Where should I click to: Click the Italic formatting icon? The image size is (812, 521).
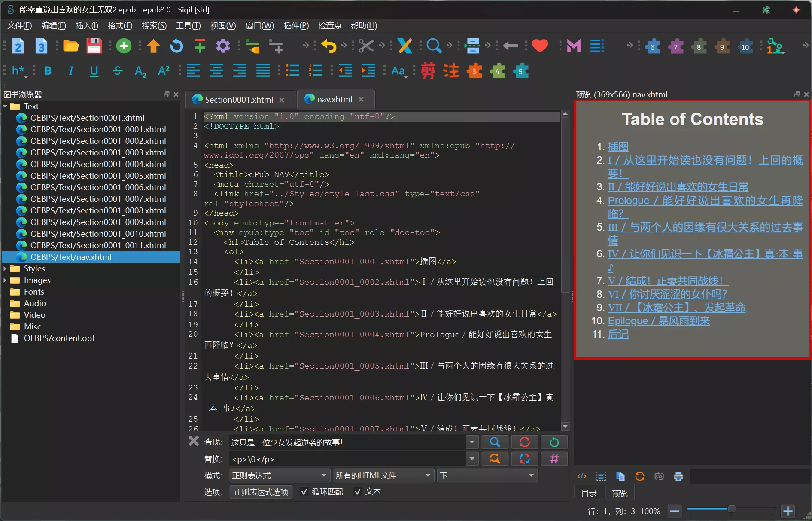pyautogui.click(x=71, y=71)
